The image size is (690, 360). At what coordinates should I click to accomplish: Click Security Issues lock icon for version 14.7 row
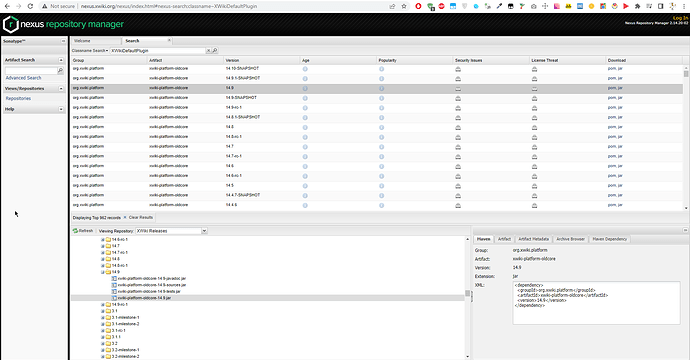(458, 147)
